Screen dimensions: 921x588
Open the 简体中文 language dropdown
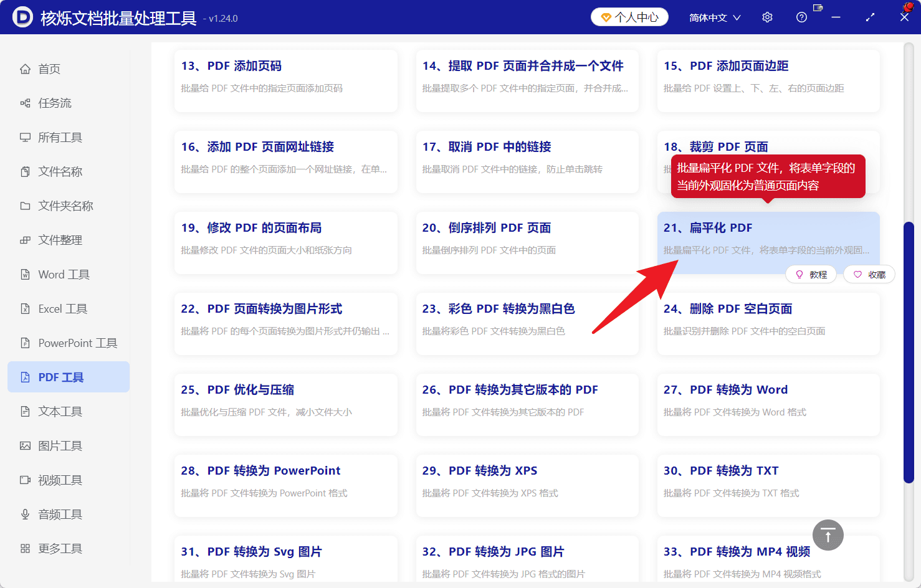[715, 17]
